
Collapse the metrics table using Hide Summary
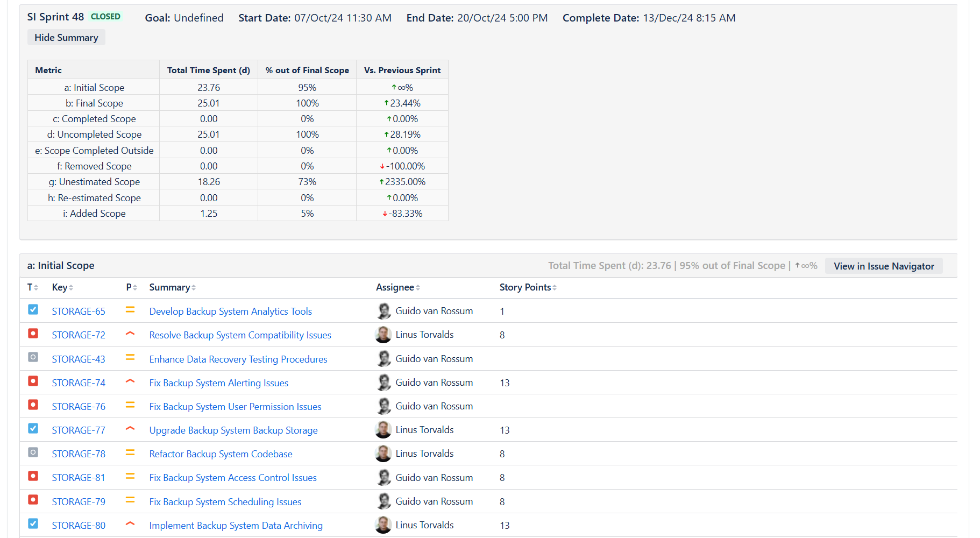[x=66, y=37]
